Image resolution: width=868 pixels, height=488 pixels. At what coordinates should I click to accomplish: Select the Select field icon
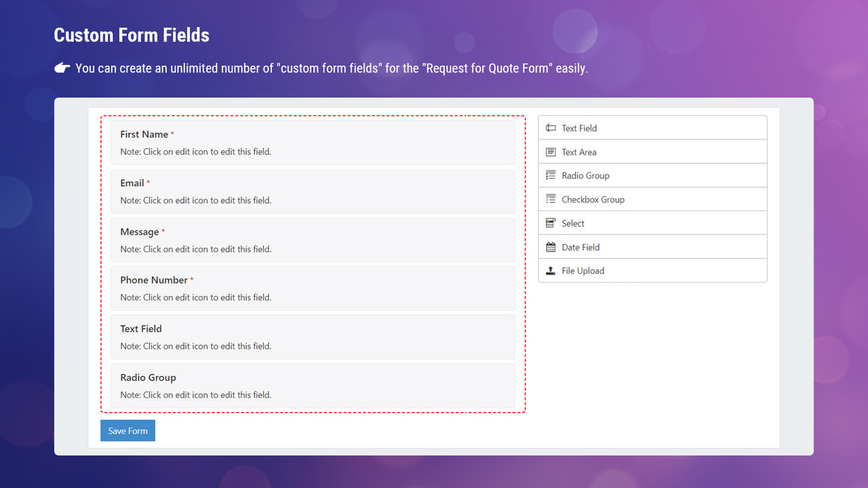point(550,222)
